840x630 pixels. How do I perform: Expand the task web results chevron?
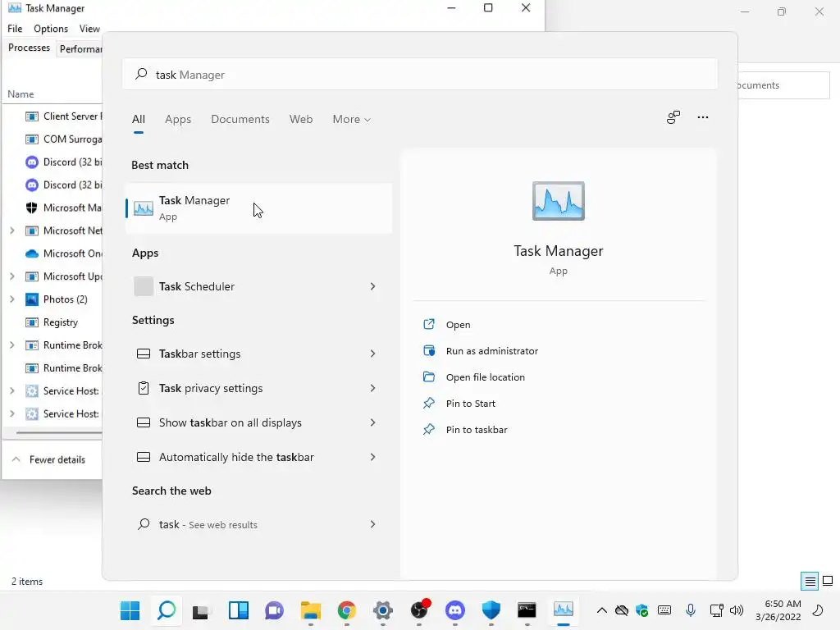(373, 524)
